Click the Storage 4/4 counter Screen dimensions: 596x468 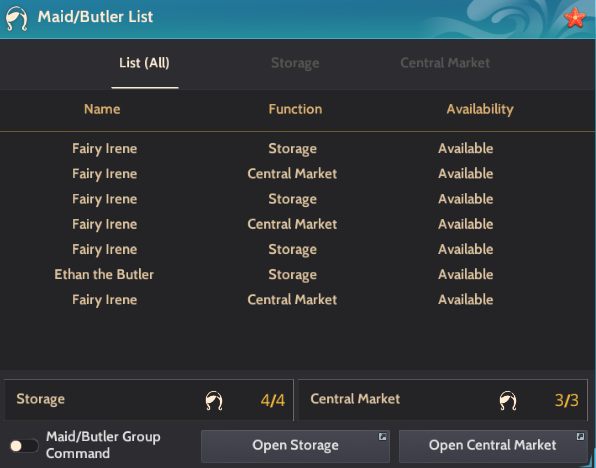pos(149,400)
